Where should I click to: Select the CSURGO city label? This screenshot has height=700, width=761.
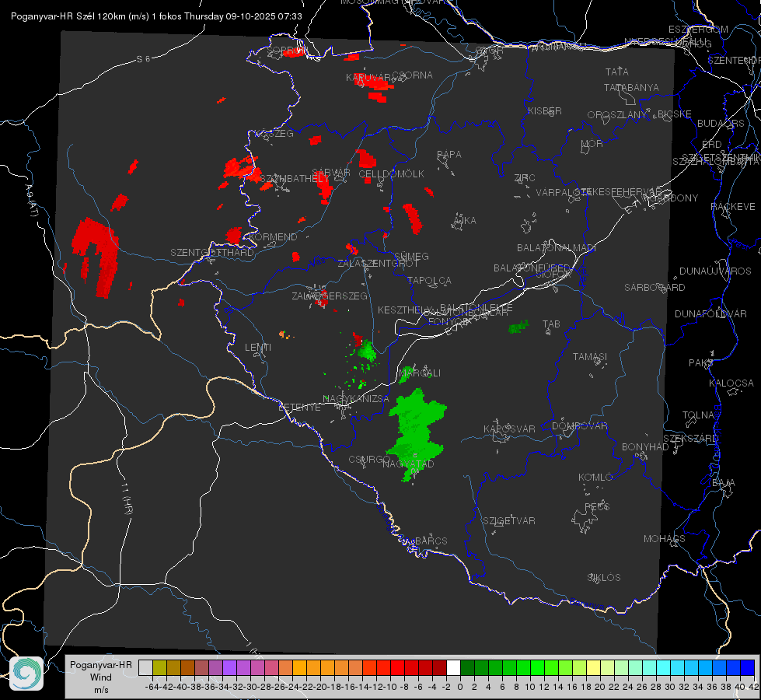(x=369, y=459)
